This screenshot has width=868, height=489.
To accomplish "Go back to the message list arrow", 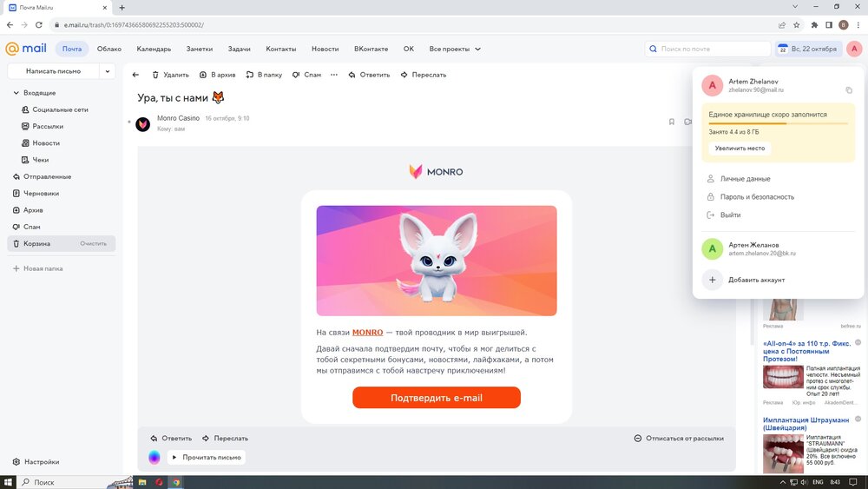I will pyautogui.click(x=135, y=75).
